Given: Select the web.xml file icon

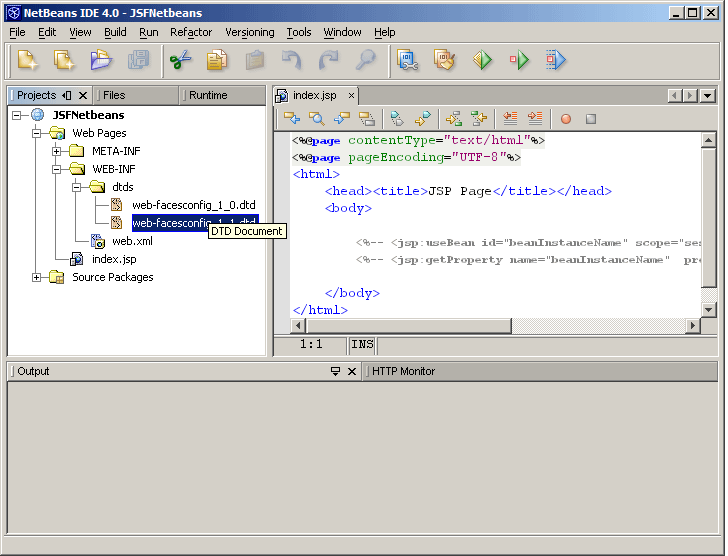Looking at the screenshot, I should tap(98, 241).
